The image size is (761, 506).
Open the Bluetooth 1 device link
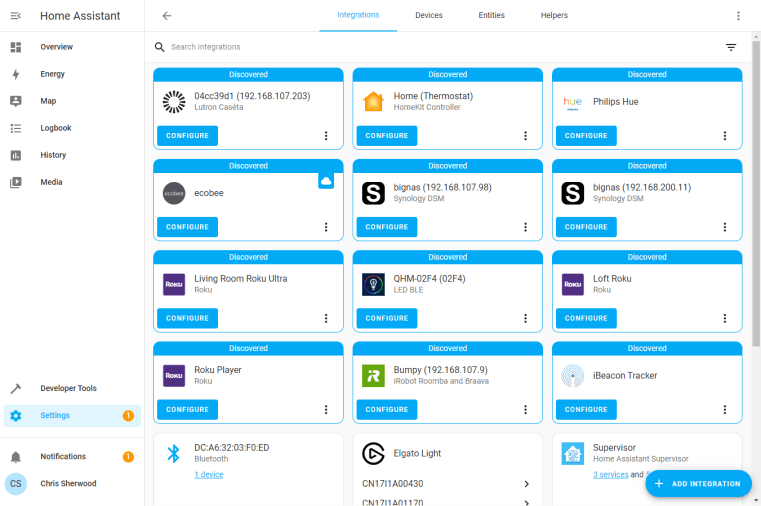tap(209, 474)
